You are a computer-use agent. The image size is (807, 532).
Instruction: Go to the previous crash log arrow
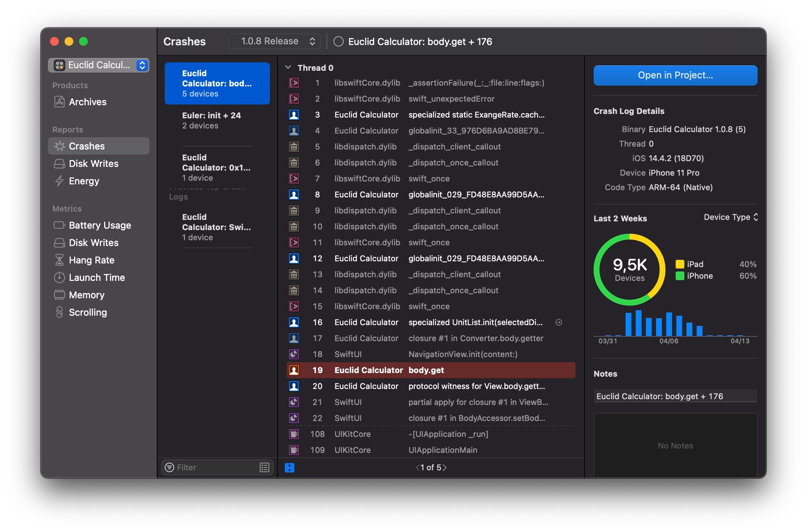tap(418, 467)
